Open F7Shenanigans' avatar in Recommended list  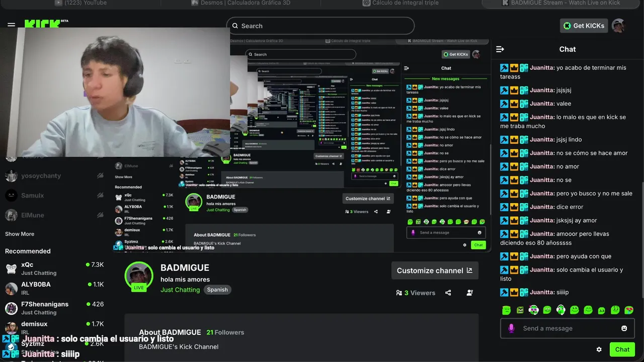pyautogui.click(x=11, y=308)
